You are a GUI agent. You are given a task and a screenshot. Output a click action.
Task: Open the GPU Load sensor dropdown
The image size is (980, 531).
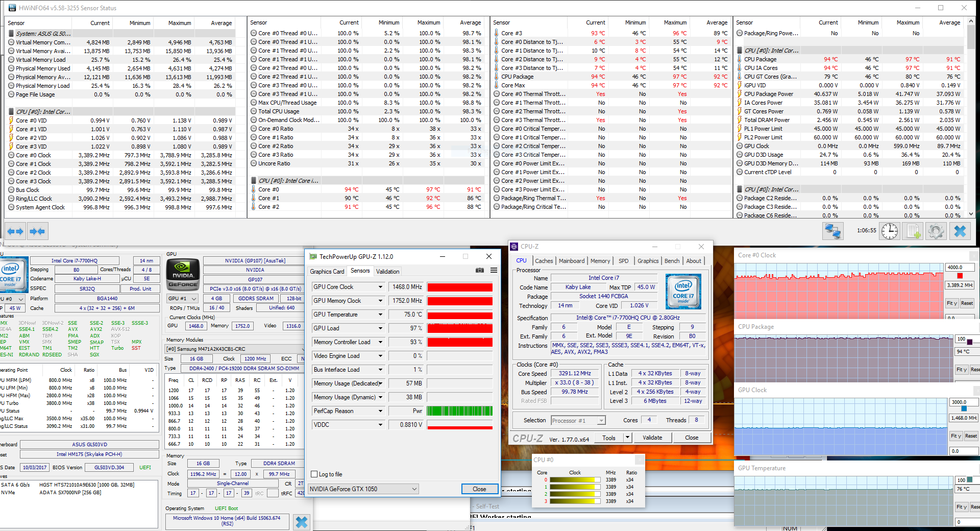tap(380, 328)
